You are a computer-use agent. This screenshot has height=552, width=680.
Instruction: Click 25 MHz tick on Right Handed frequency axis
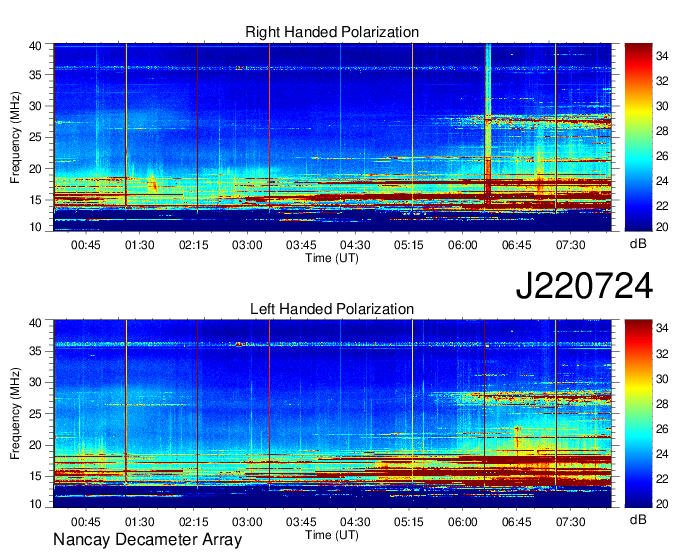coord(36,137)
